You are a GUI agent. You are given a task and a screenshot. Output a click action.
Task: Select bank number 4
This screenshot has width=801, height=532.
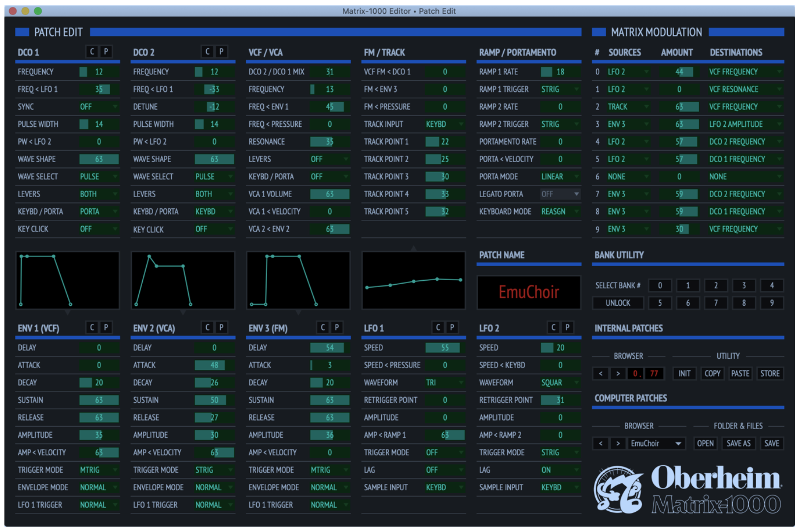[771, 286]
